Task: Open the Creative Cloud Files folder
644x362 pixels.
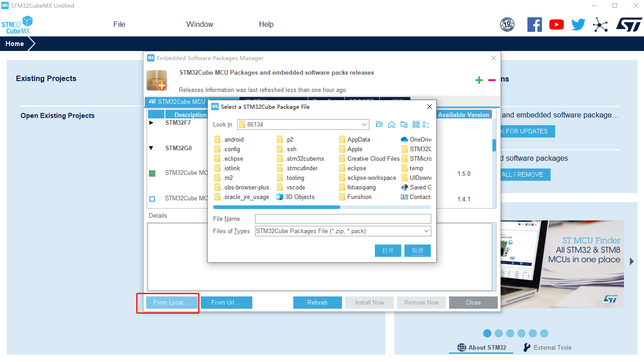Action: point(369,158)
